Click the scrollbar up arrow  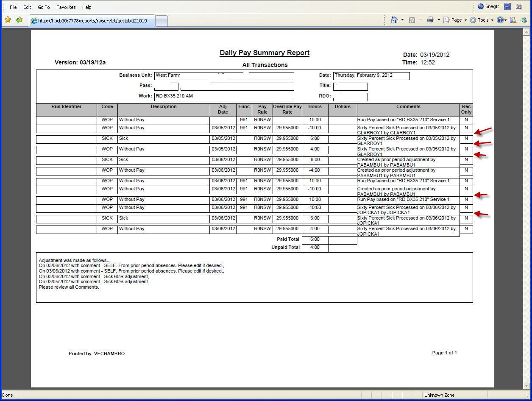point(527,33)
